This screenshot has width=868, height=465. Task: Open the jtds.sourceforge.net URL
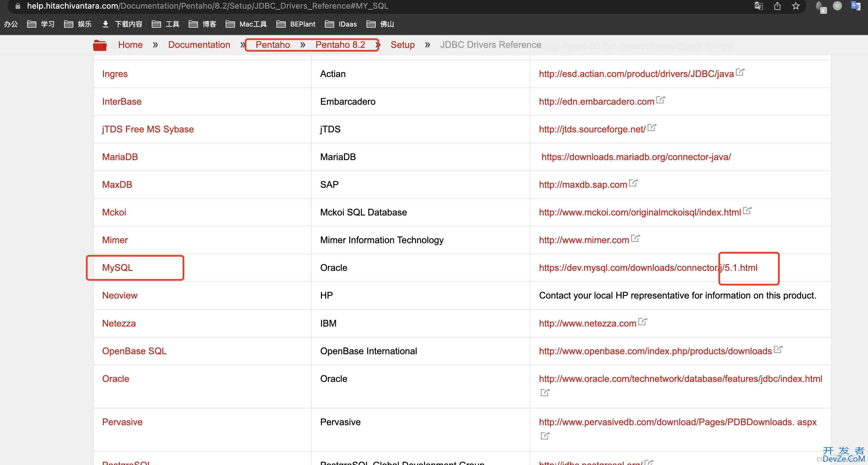pos(592,130)
